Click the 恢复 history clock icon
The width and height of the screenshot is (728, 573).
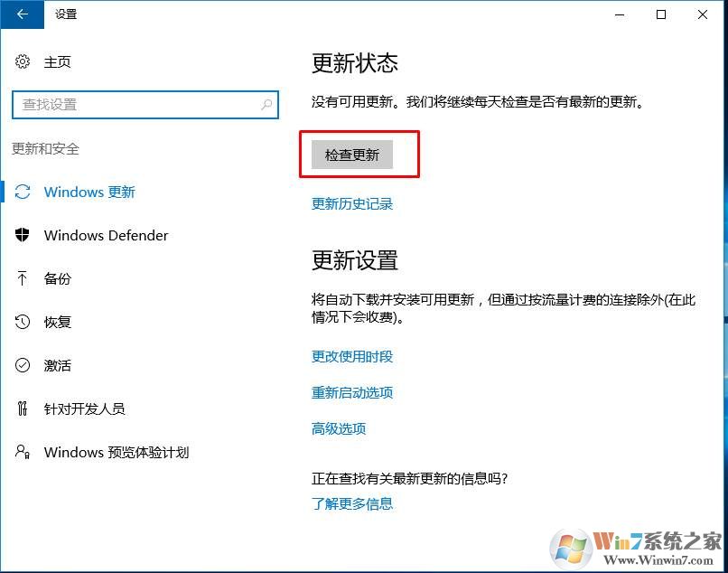23,322
